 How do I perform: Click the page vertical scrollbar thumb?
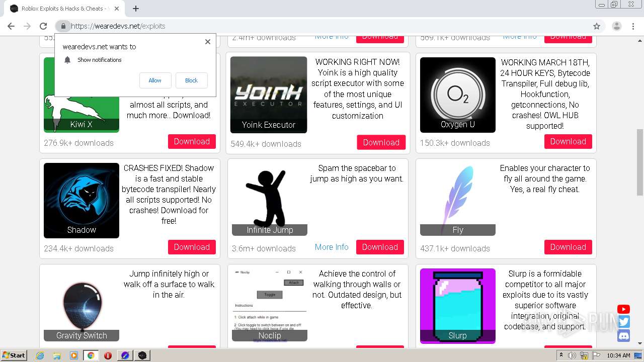[x=640, y=162]
